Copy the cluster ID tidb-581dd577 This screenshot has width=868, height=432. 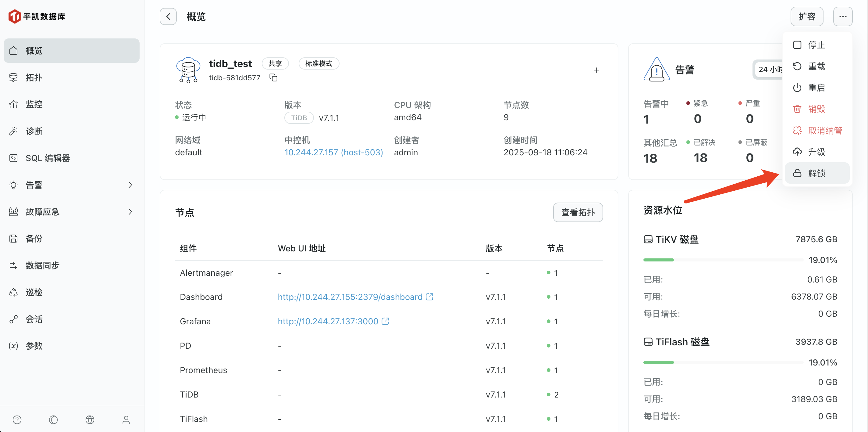273,77
